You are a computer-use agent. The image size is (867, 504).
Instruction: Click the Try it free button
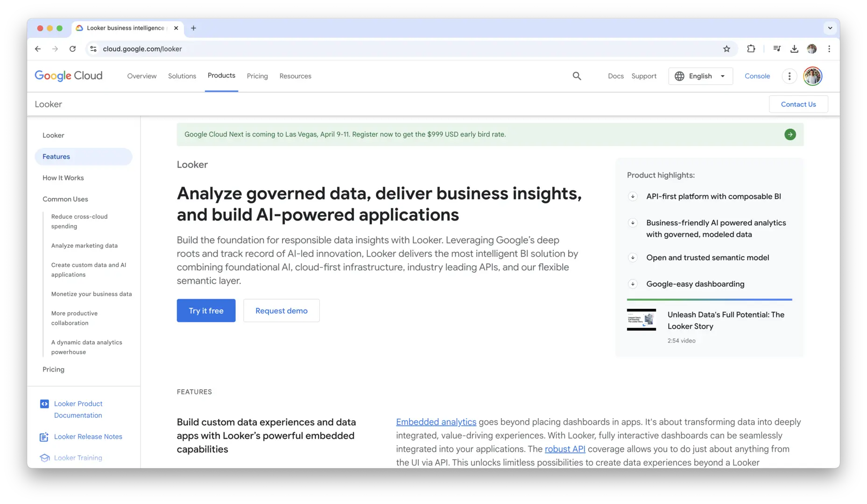click(206, 311)
